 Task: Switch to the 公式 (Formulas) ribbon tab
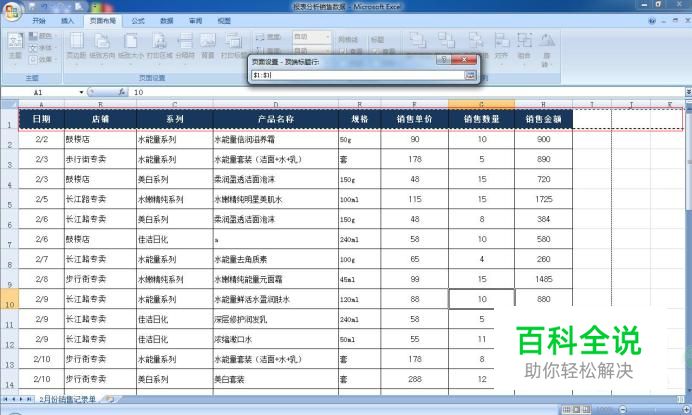[x=138, y=21]
